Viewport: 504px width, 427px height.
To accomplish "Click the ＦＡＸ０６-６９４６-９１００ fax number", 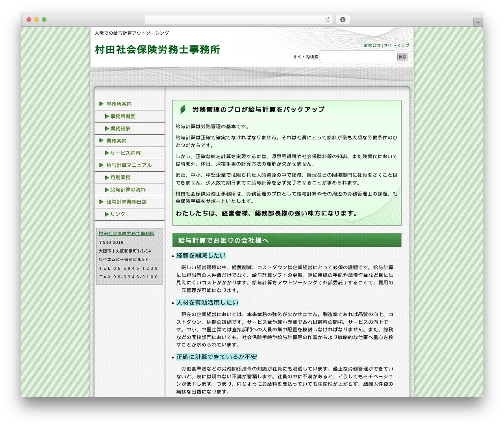I will [x=128, y=277].
